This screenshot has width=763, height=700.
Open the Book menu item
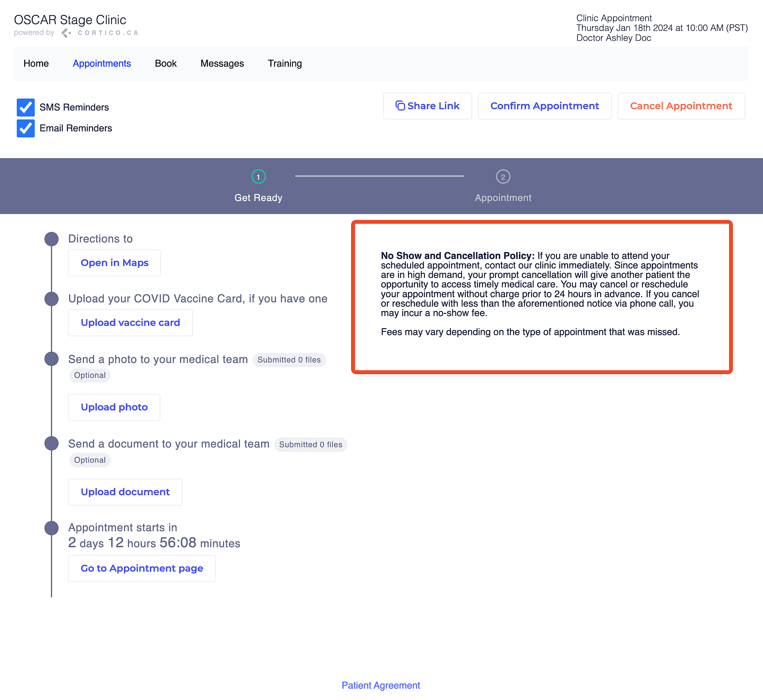click(166, 63)
